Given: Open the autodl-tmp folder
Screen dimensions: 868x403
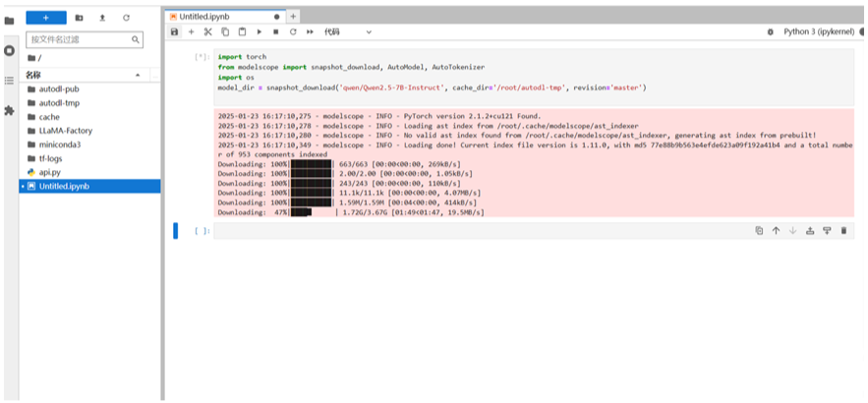Looking at the screenshot, I should [x=89, y=103].
